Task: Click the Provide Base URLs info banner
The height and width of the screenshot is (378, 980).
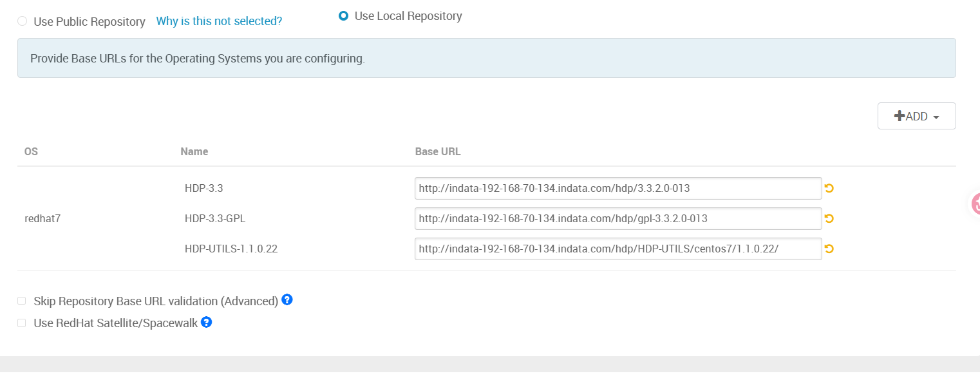Action: point(486,59)
